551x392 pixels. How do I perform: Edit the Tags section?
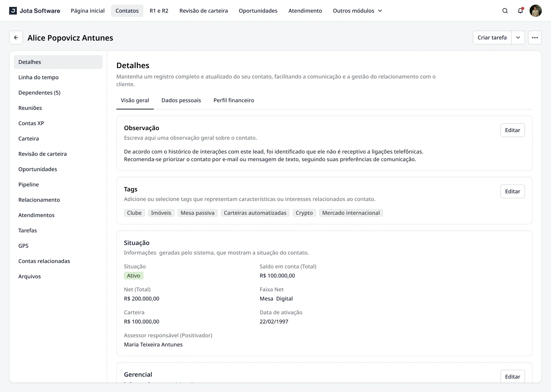(x=512, y=191)
